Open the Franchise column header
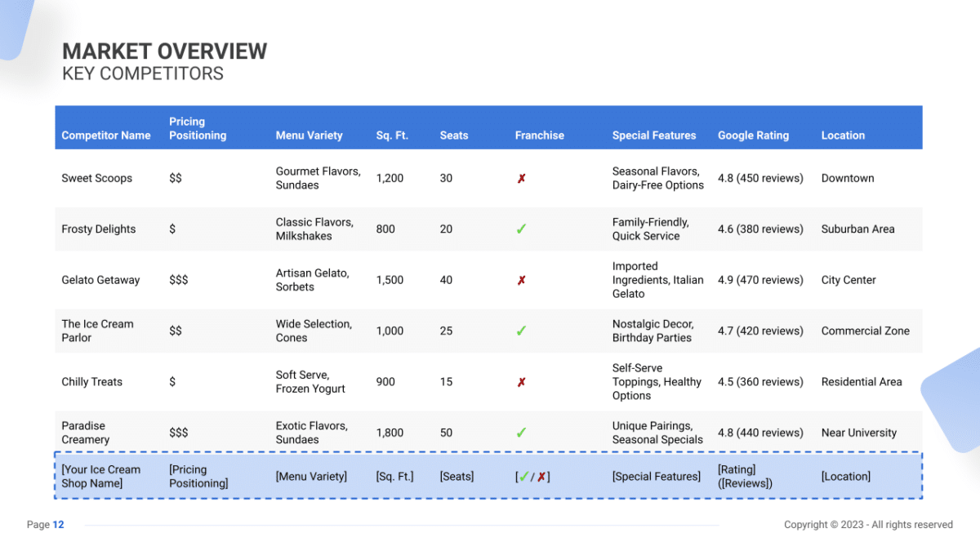Viewport: 980px width, 551px height. tap(539, 135)
